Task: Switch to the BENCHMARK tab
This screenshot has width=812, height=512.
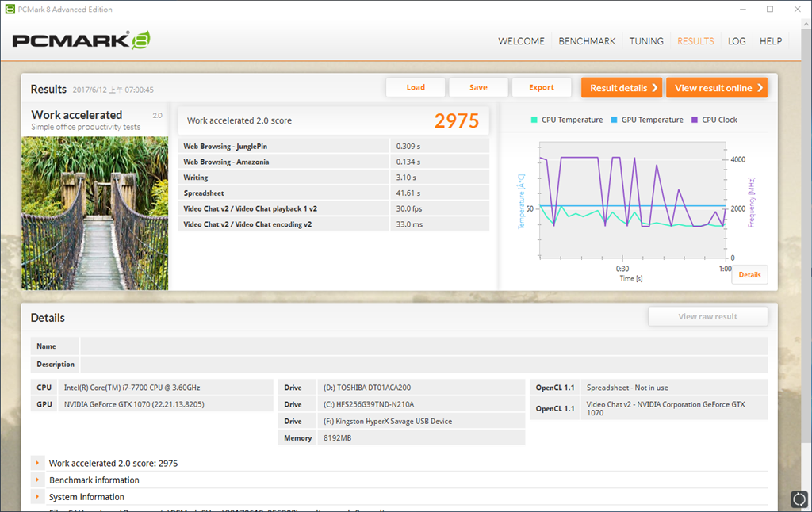Action: pos(587,41)
